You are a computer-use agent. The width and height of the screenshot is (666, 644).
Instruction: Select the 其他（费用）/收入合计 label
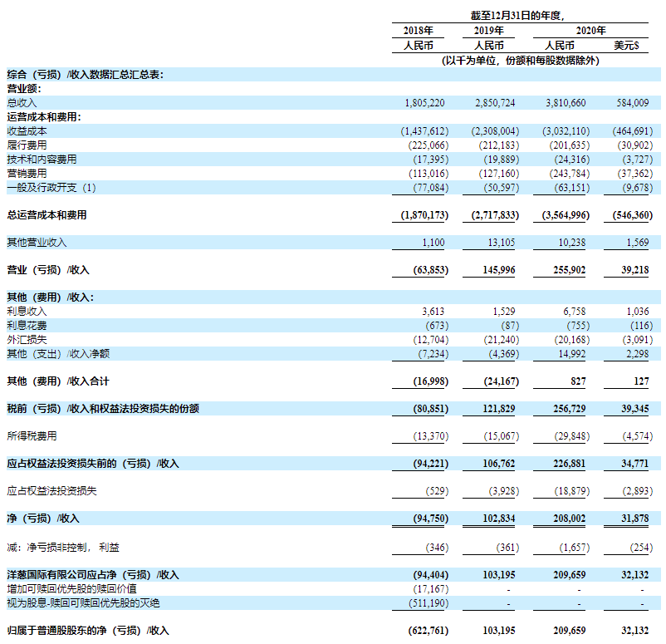click(58, 381)
